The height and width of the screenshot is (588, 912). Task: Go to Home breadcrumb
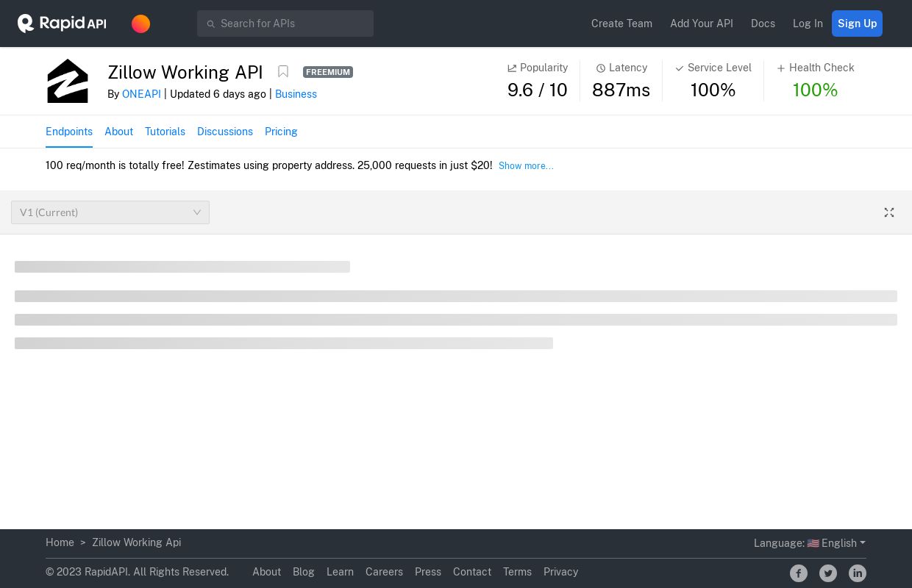[x=60, y=542]
